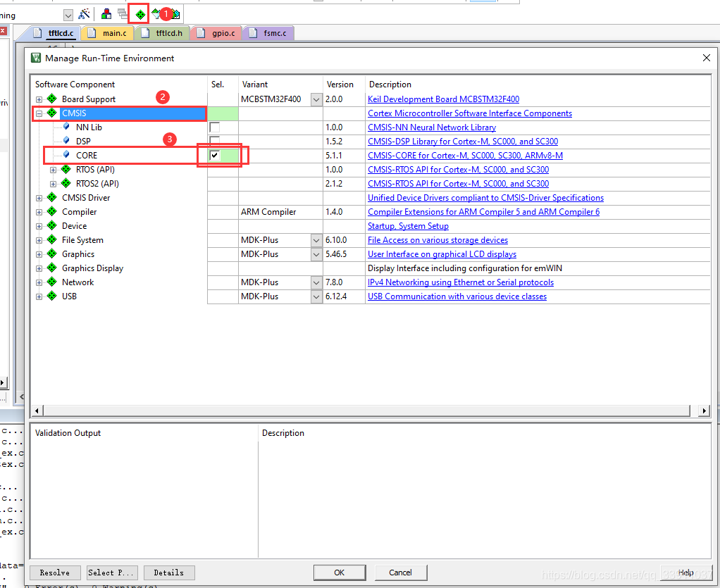
Task: Click the CMSIS Driver green diamond icon
Action: (x=52, y=197)
